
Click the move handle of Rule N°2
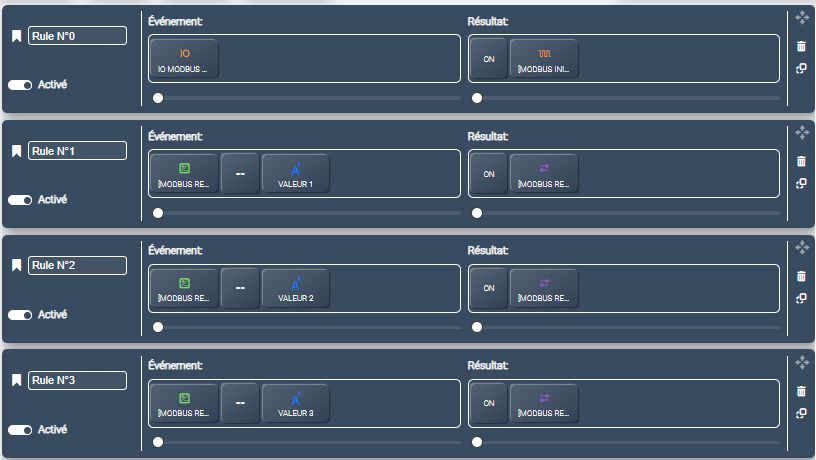point(801,247)
